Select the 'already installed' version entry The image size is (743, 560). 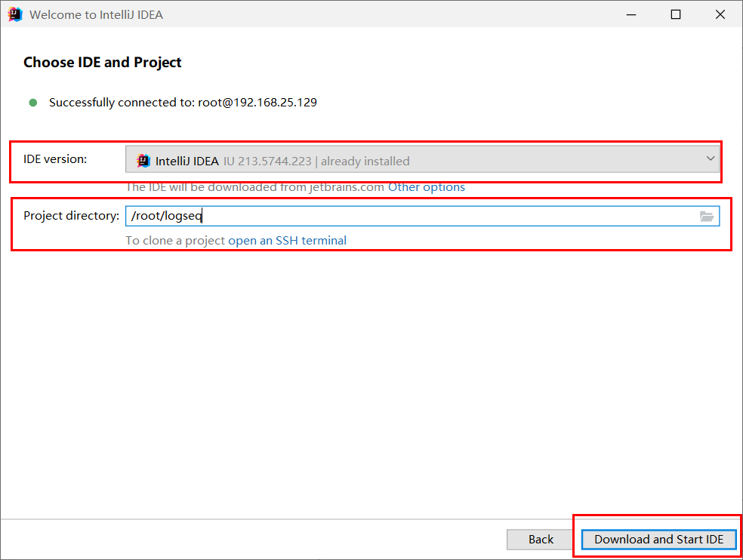[365, 161]
